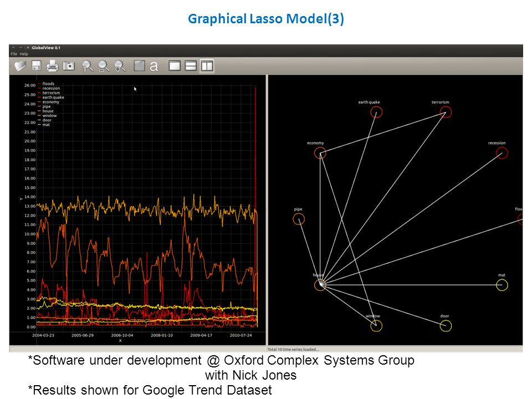Click the 'pipe' legend entry
This screenshot has height=399, width=532.
47,106
